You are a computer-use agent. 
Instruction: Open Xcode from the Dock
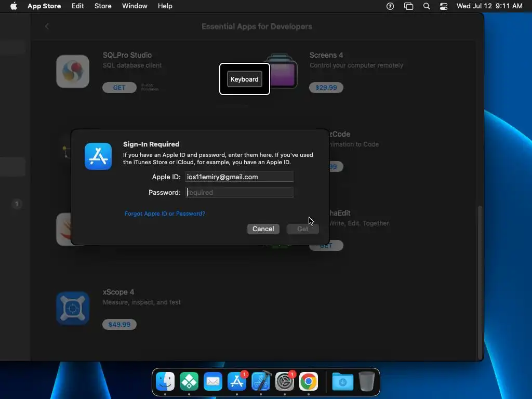261,381
